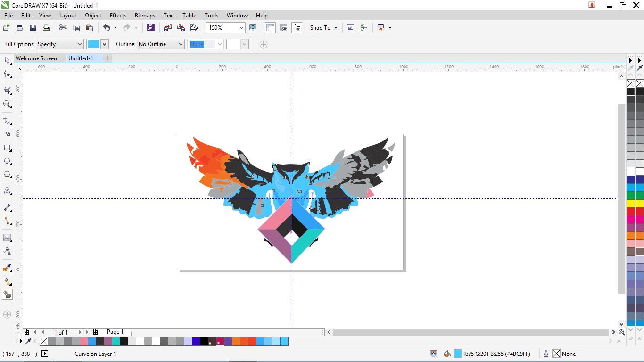Viewport: 644px width, 362px height.
Task: Toggle Show Rulers button
Action: (x=270, y=28)
